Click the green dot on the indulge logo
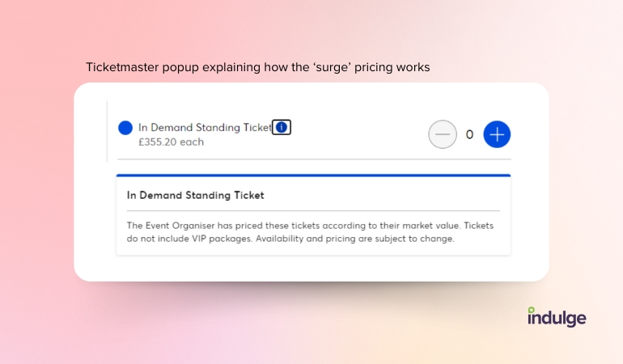The height and width of the screenshot is (364, 623). pos(532,310)
